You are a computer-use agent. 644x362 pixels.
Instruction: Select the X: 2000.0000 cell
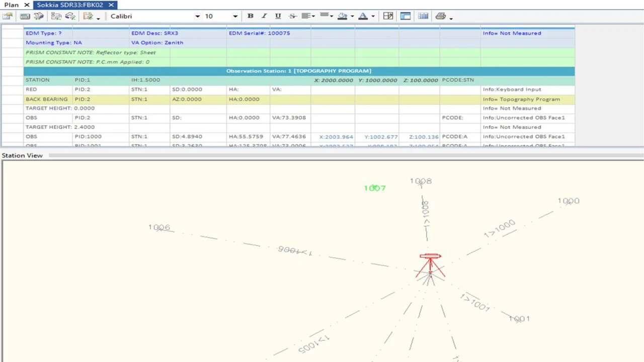click(x=333, y=80)
